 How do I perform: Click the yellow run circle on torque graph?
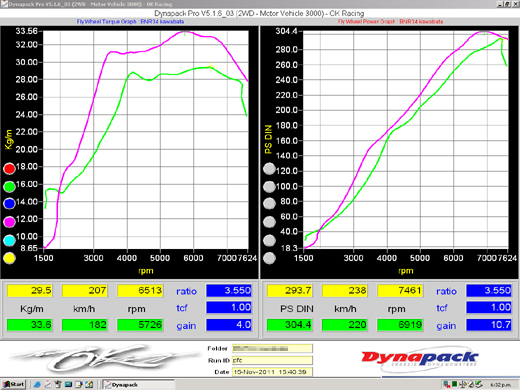tap(9, 258)
